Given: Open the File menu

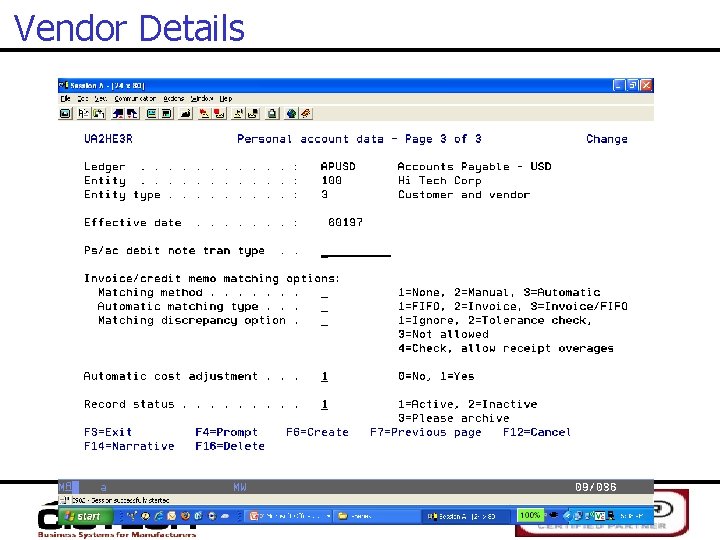Looking at the screenshot, I should pyautogui.click(x=65, y=99).
